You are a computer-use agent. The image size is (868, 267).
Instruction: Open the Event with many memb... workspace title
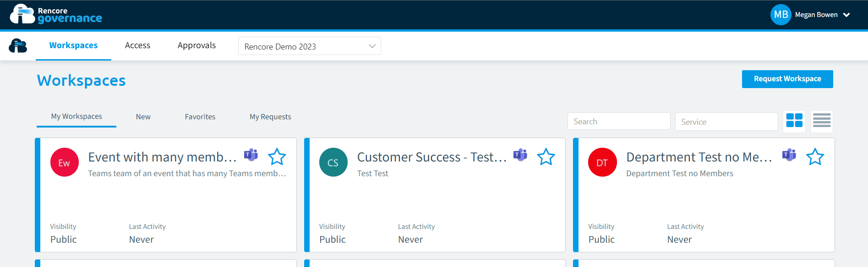[163, 157]
